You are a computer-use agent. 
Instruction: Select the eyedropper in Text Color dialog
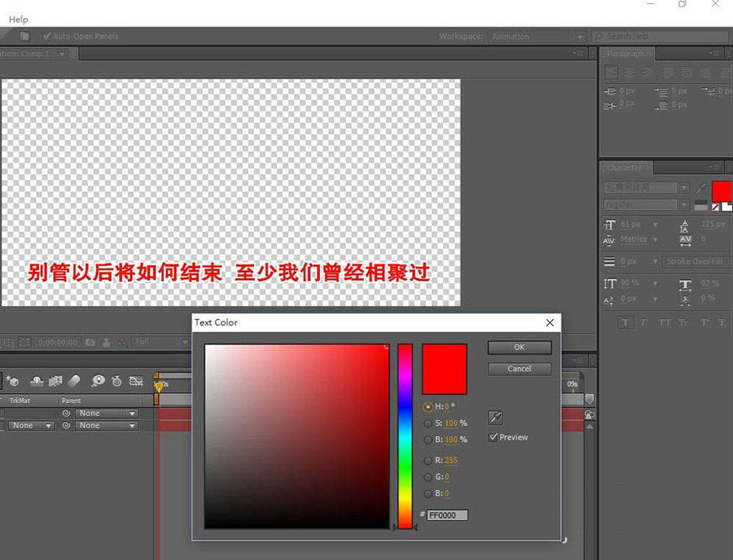click(494, 418)
